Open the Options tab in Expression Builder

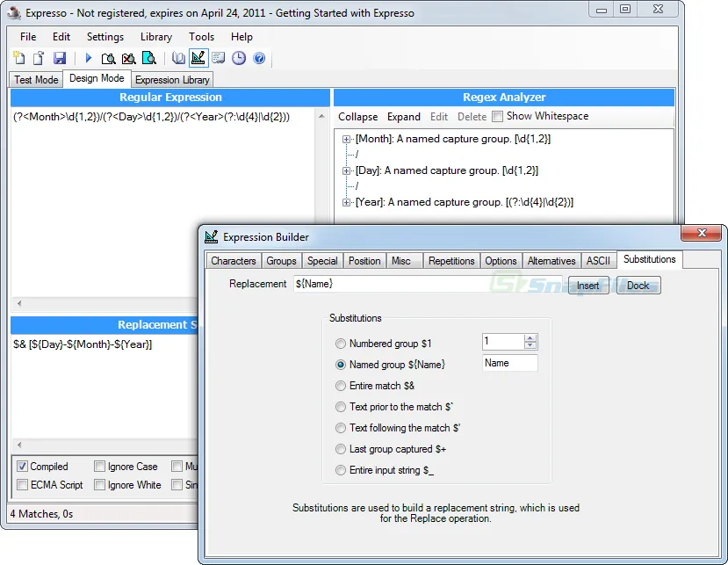[x=501, y=261]
